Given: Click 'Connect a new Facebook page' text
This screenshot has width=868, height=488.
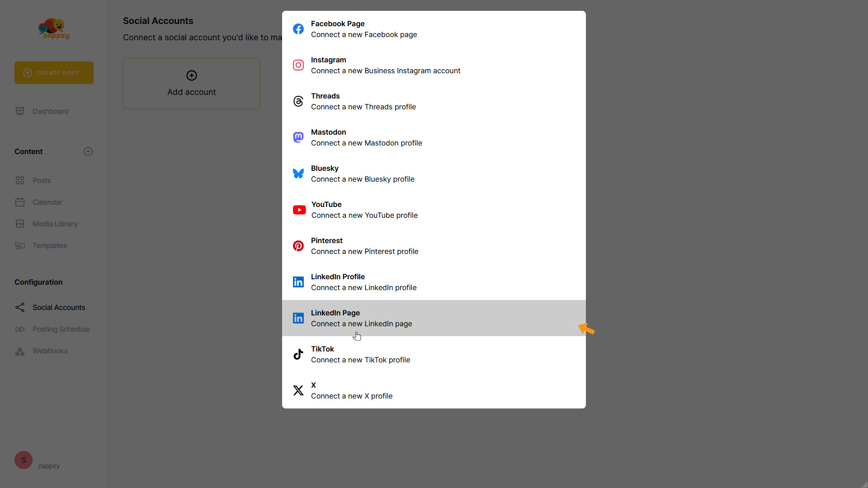Looking at the screenshot, I should (x=364, y=34).
